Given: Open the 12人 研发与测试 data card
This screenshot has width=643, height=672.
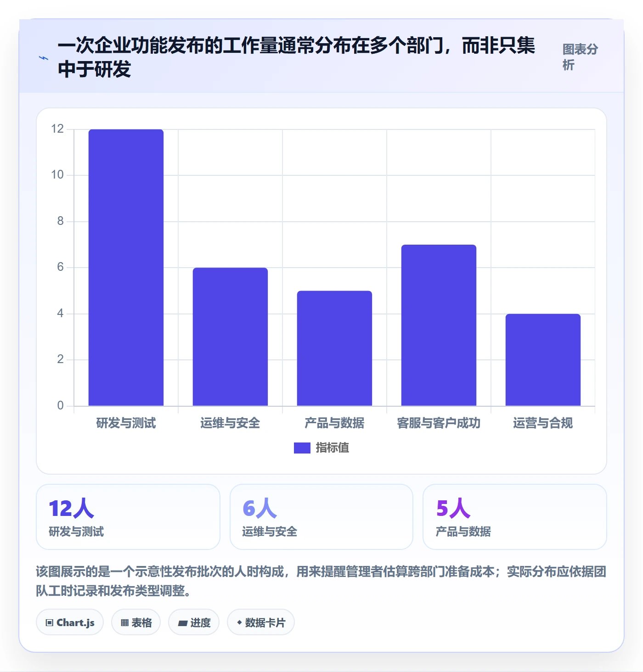Looking at the screenshot, I should tap(128, 517).
